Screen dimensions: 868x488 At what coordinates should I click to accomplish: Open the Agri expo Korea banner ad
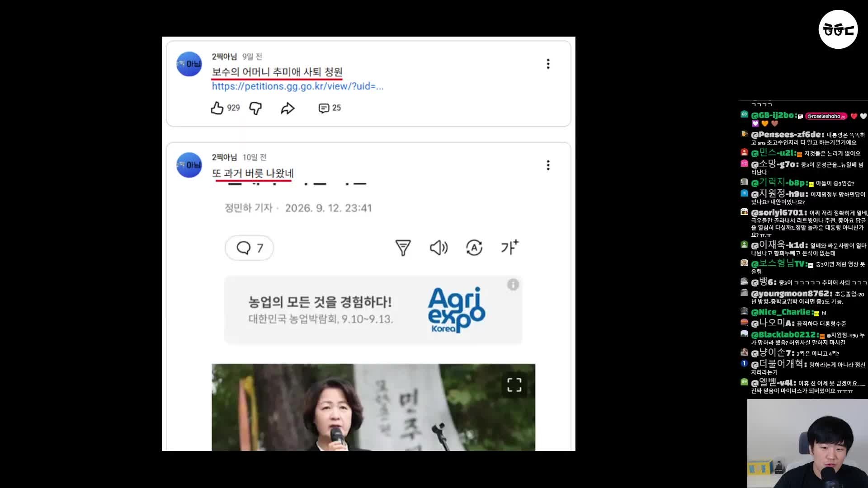[x=373, y=310]
